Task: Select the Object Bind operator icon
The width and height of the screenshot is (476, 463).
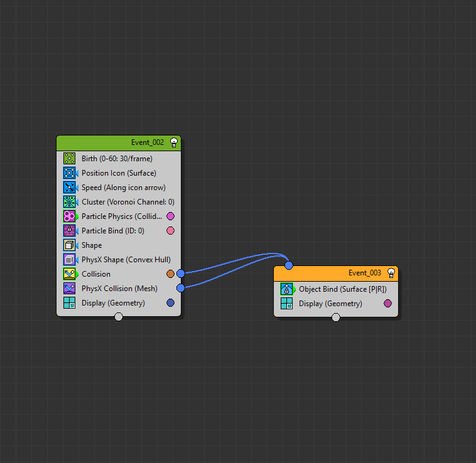Action: pyautogui.click(x=286, y=289)
